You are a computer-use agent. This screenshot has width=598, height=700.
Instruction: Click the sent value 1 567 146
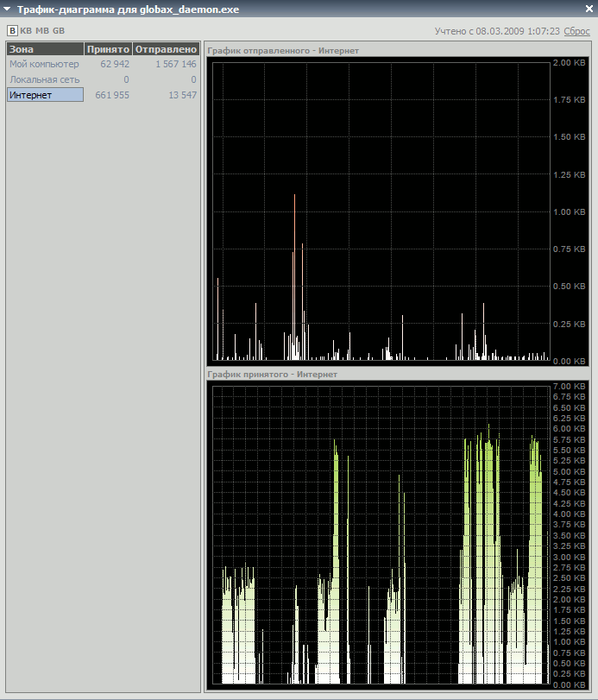click(x=176, y=64)
